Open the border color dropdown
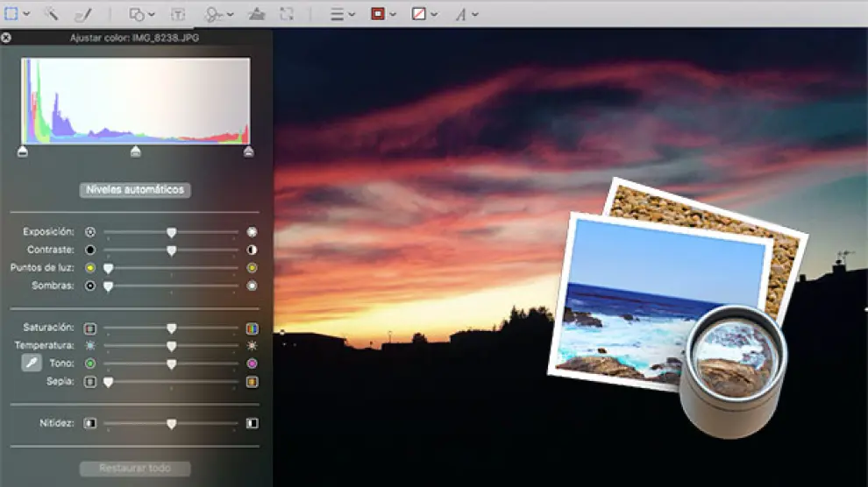This screenshot has height=487, width=868. coord(384,14)
